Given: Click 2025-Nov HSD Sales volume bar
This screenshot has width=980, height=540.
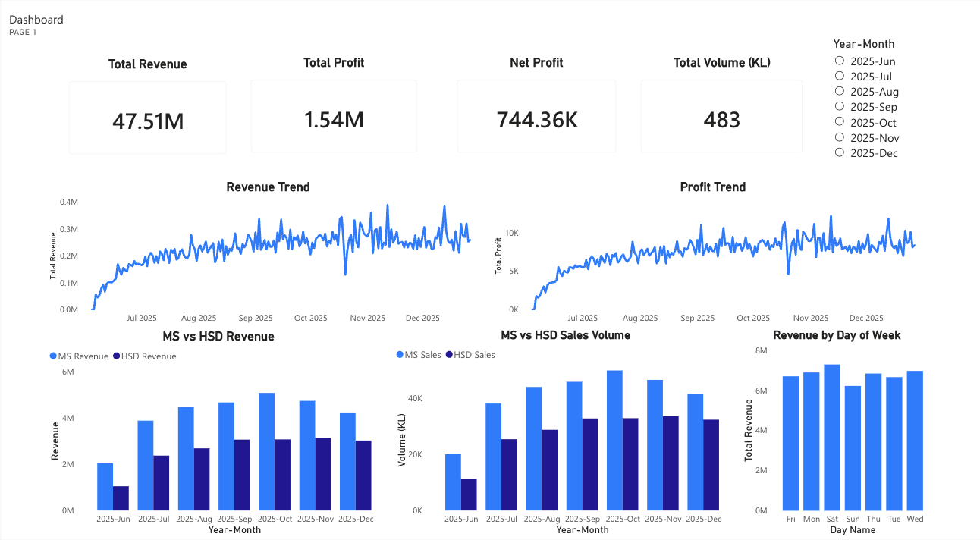Looking at the screenshot, I should (x=671, y=463).
